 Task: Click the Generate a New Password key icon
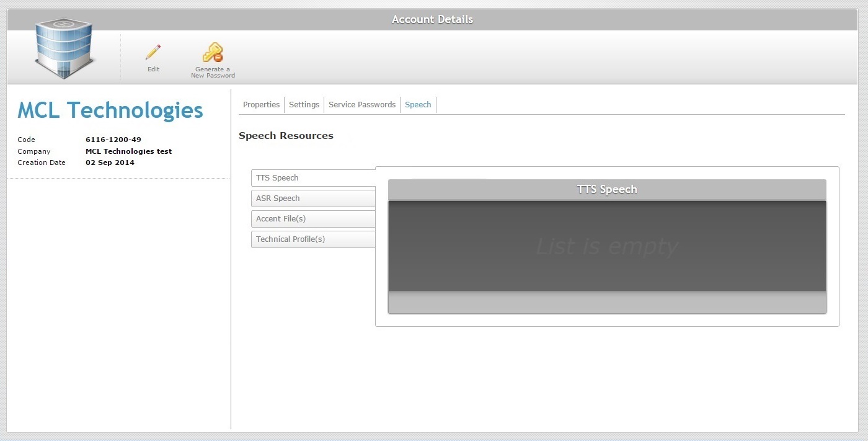pos(213,52)
